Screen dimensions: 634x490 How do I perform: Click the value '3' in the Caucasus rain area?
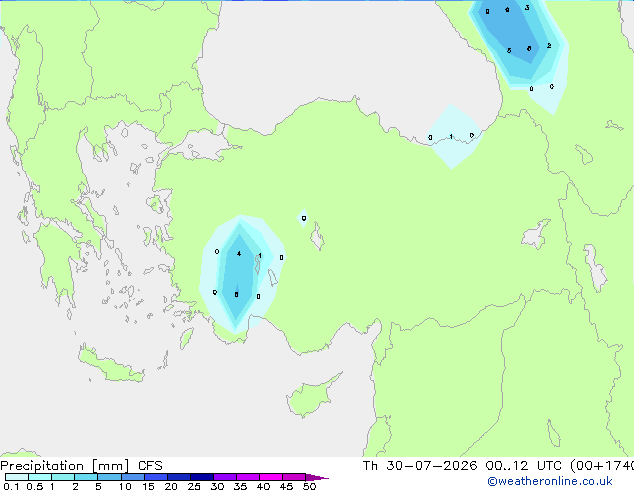pyautogui.click(x=527, y=8)
